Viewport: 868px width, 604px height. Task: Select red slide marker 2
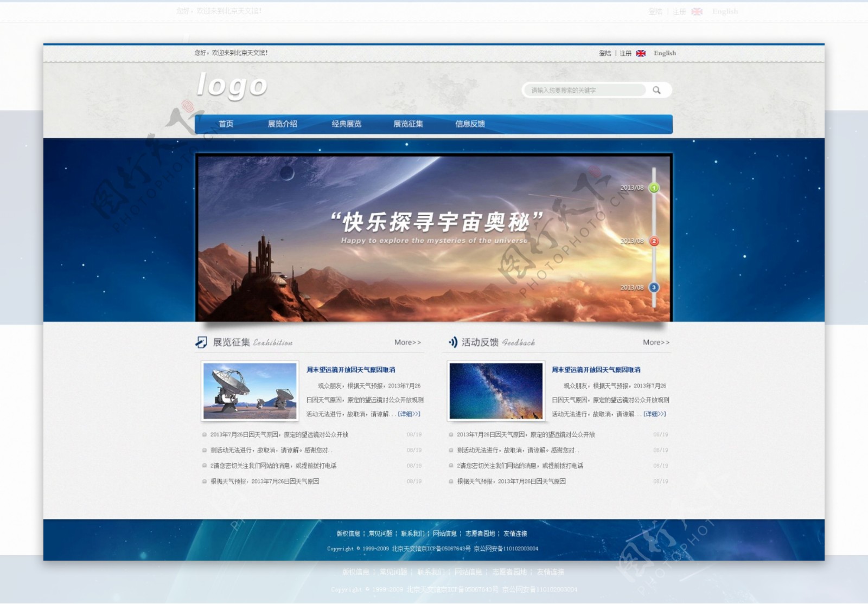coord(654,241)
